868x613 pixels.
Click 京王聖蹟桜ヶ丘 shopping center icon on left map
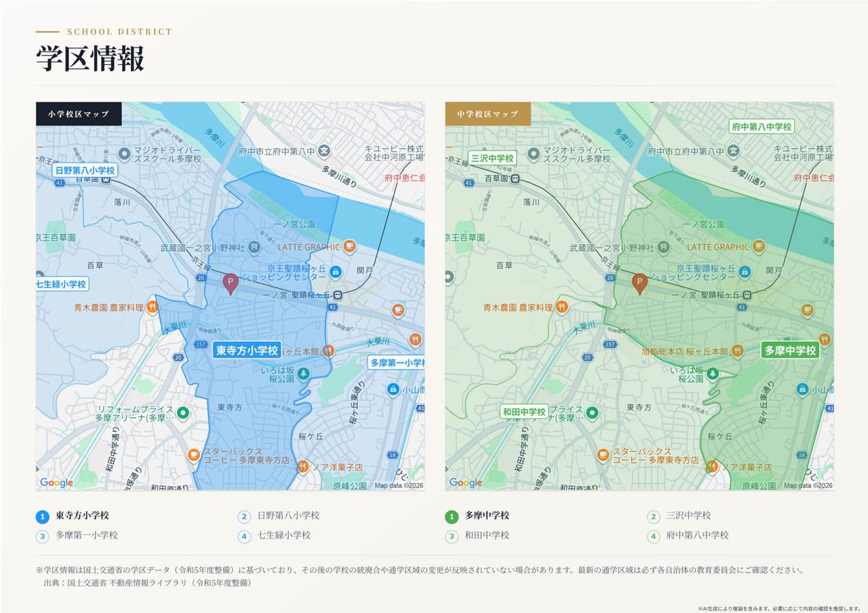coord(336,271)
